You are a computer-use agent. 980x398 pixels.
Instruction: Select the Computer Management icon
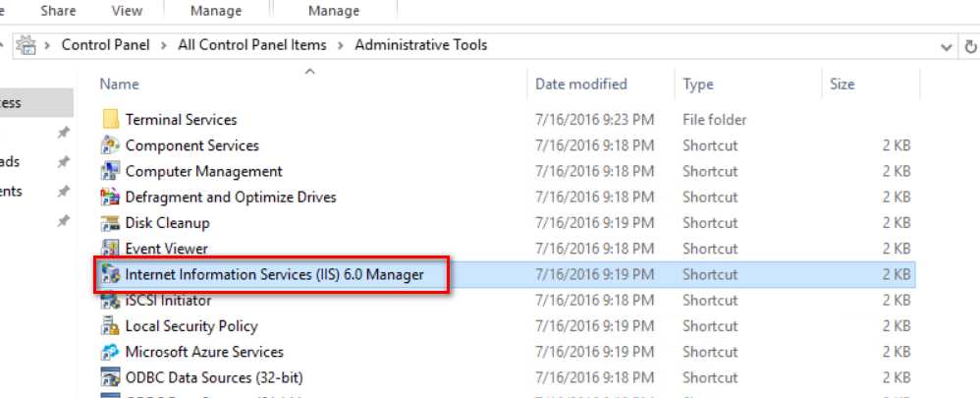[x=110, y=171]
